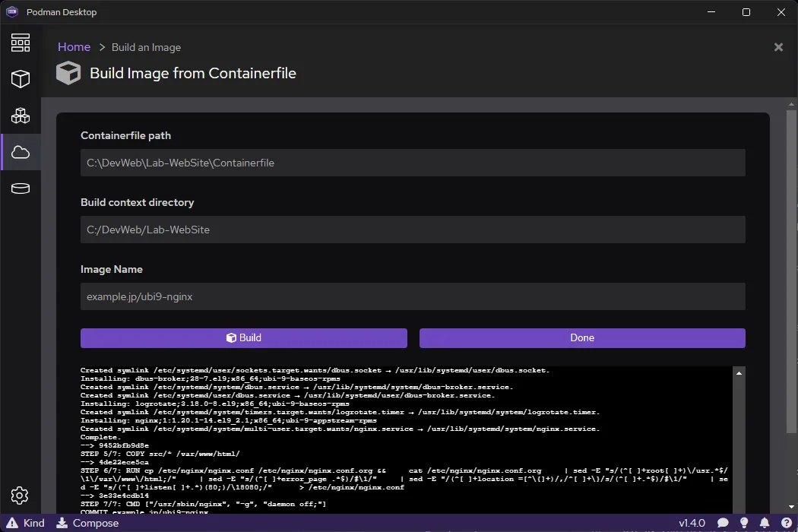Click 'STEP 7/7: CMD' log line
Screen dimensions: 798x532
tap(203, 504)
